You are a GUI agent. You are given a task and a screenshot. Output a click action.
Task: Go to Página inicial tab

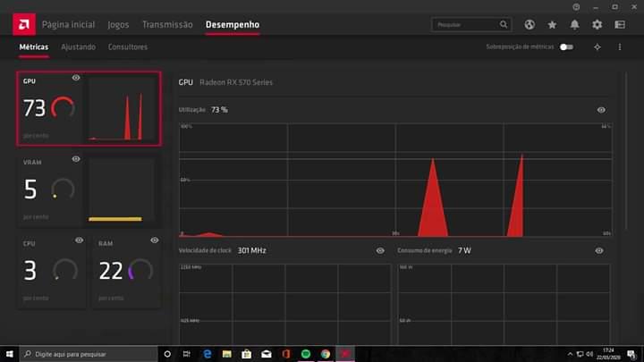[x=68, y=25]
